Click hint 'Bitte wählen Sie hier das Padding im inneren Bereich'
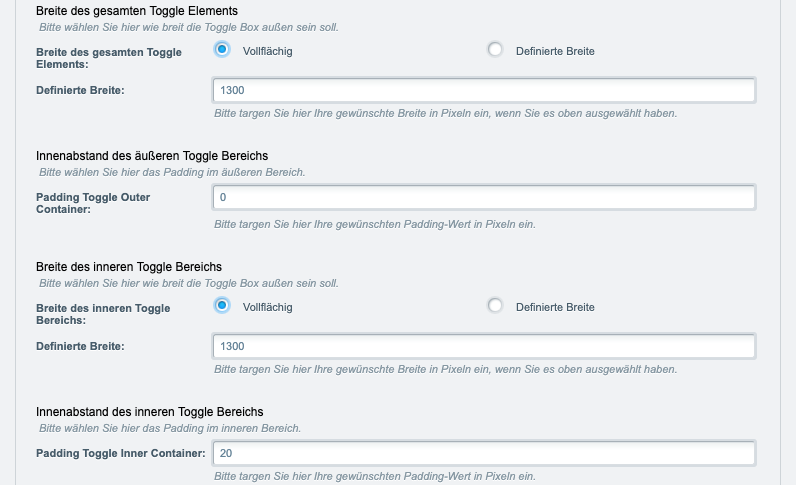The height and width of the screenshot is (485, 796). 170,429
